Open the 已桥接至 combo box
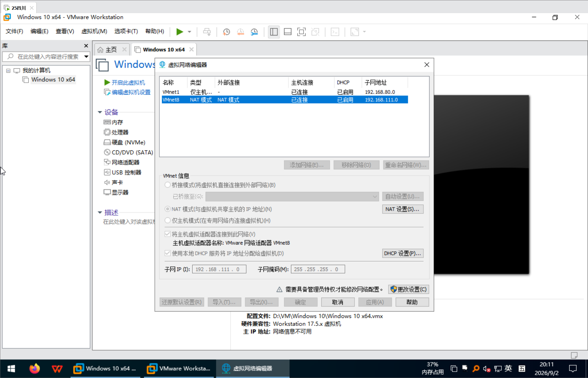588x378 pixels. [x=292, y=197]
